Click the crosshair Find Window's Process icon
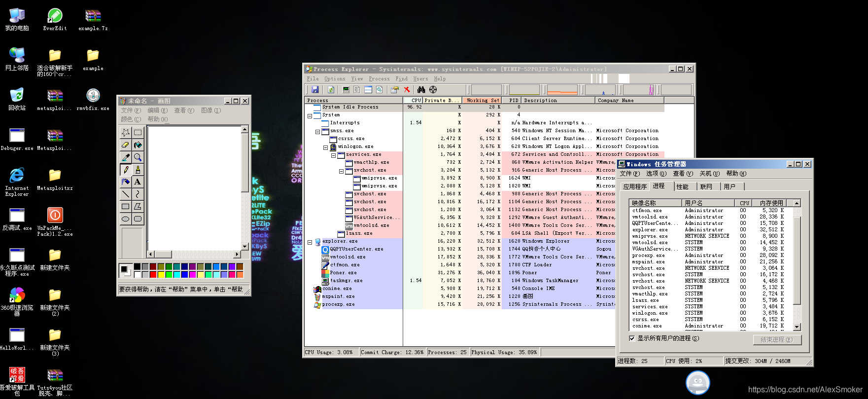 (x=433, y=90)
